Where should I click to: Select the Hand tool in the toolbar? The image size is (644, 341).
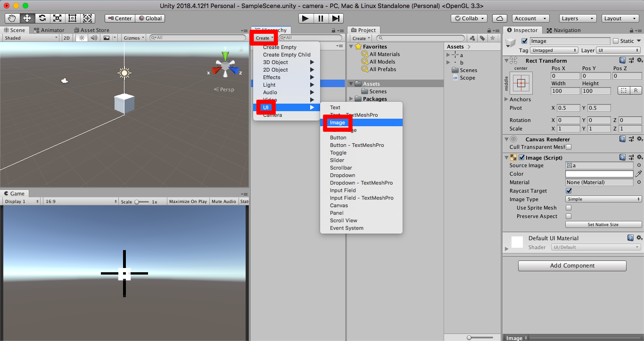12,18
